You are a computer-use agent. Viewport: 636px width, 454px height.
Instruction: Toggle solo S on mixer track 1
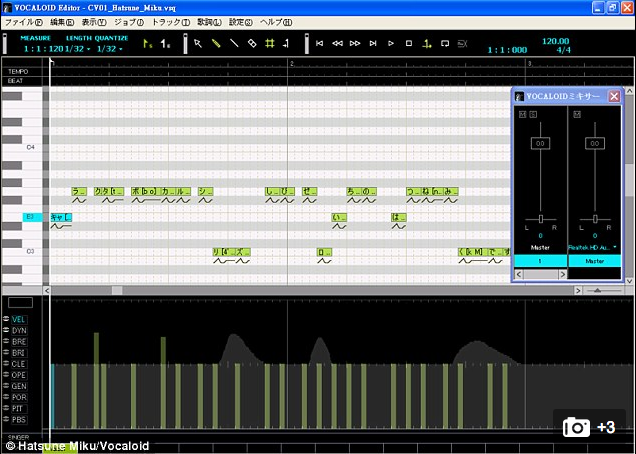[x=531, y=114]
